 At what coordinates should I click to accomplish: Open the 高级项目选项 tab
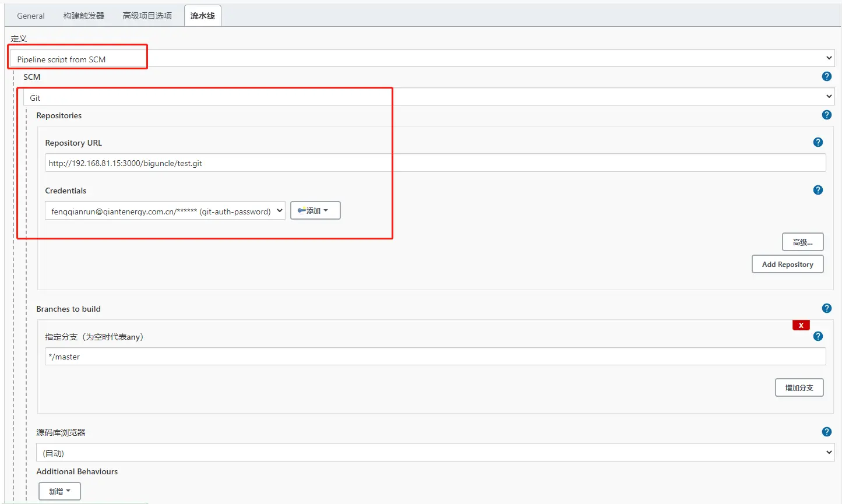coord(147,16)
